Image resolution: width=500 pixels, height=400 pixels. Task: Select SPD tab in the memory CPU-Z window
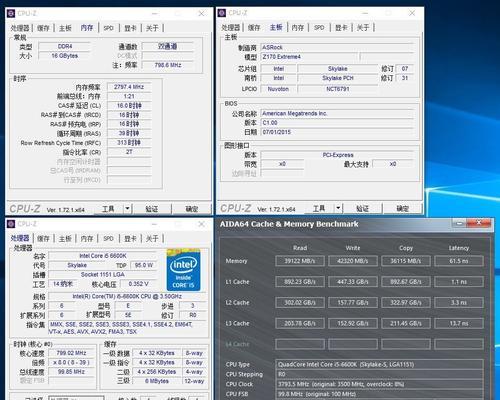tap(108, 28)
